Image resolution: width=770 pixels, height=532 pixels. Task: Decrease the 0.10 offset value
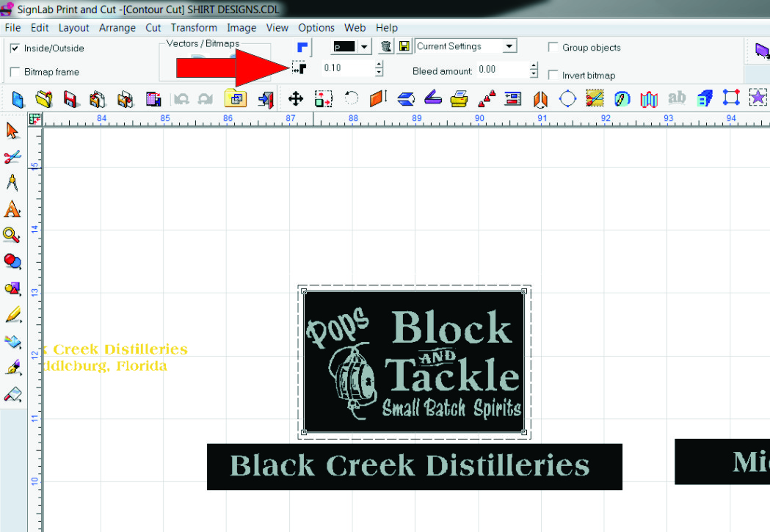(379, 72)
